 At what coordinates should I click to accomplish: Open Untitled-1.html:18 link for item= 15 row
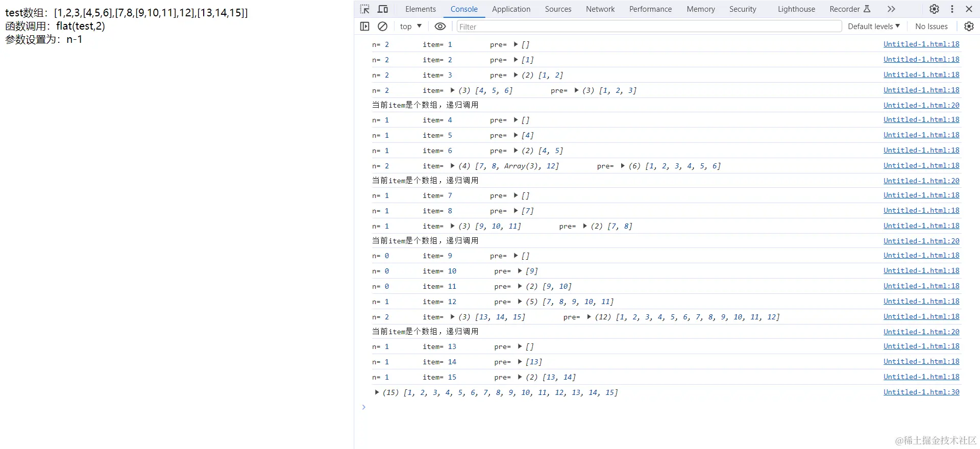[x=921, y=377]
